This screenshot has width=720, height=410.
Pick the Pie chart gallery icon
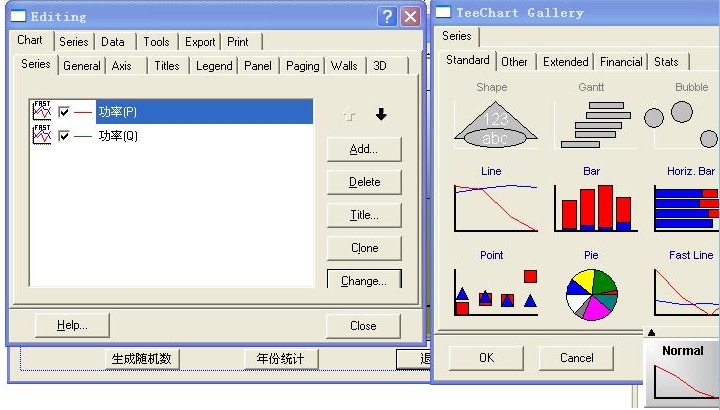593,293
